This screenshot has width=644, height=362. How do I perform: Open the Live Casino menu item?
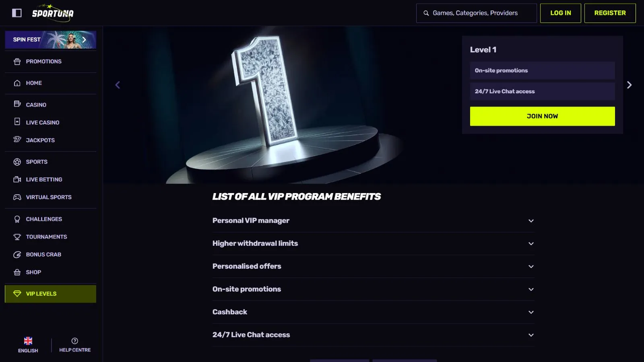tap(43, 122)
